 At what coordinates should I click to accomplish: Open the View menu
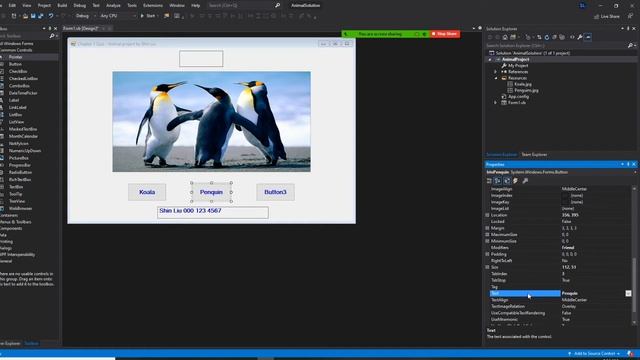click(x=27, y=5)
